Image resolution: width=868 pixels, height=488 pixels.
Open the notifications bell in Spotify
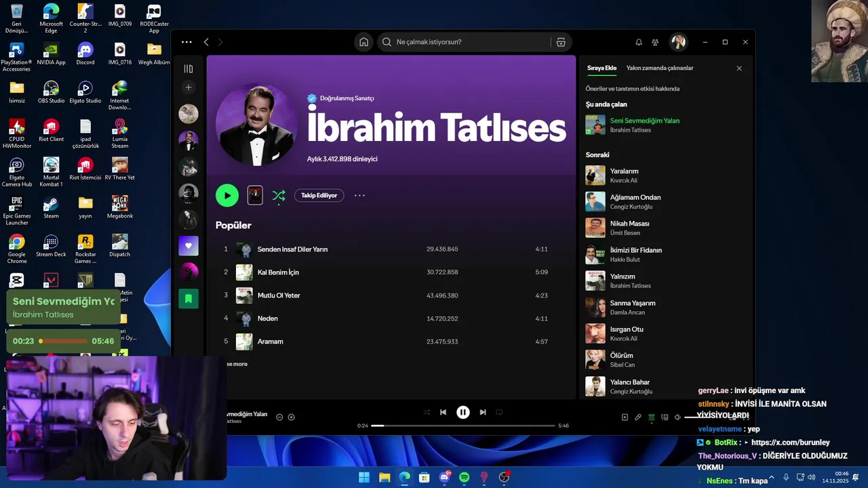639,42
